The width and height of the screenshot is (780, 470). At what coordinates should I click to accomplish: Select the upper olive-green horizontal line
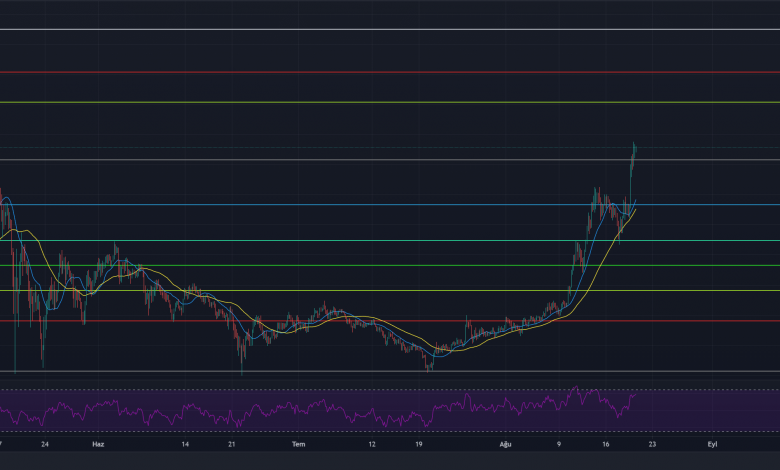[x=390, y=102]
